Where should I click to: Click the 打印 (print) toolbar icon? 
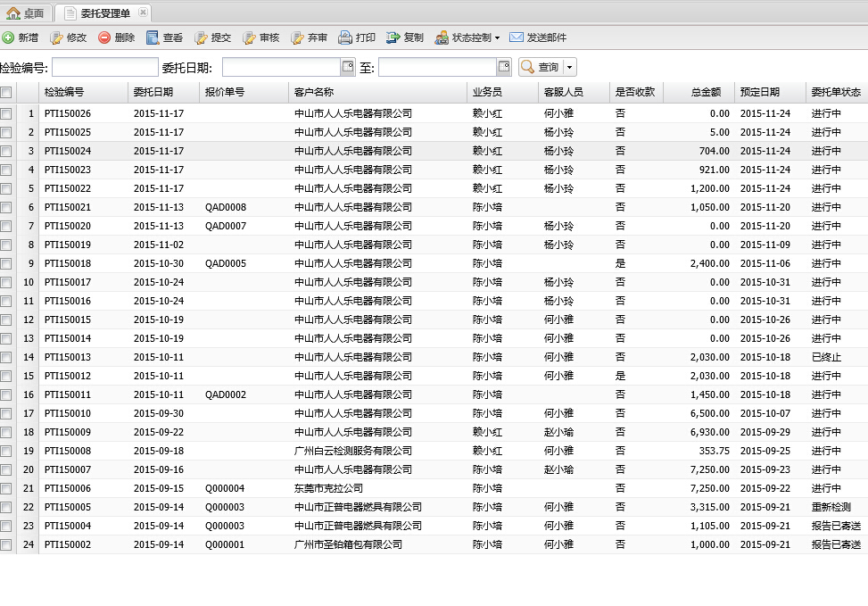coord(345,37)
